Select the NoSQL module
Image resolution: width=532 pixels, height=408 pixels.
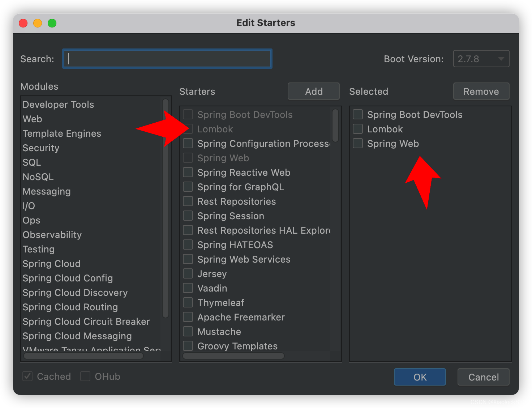click(x=38, y=177)
